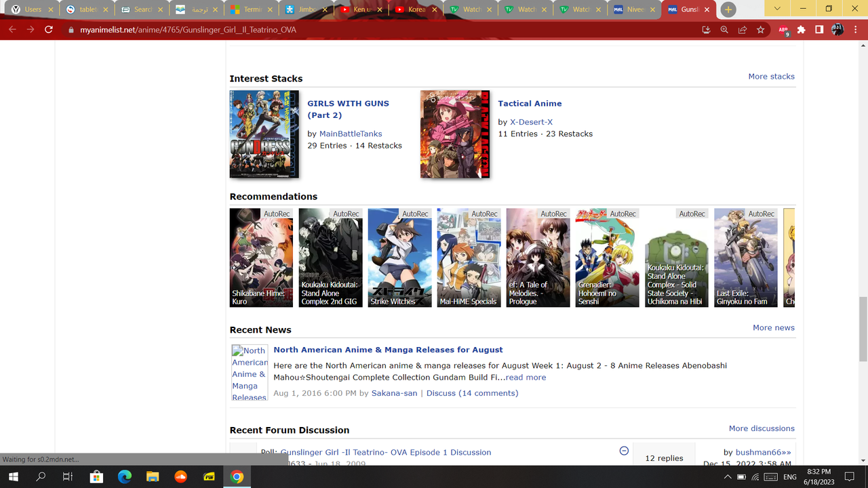Open the Tactical Anime stack link
The width and height of the screenshot is (868, 488).
point(530,103)
